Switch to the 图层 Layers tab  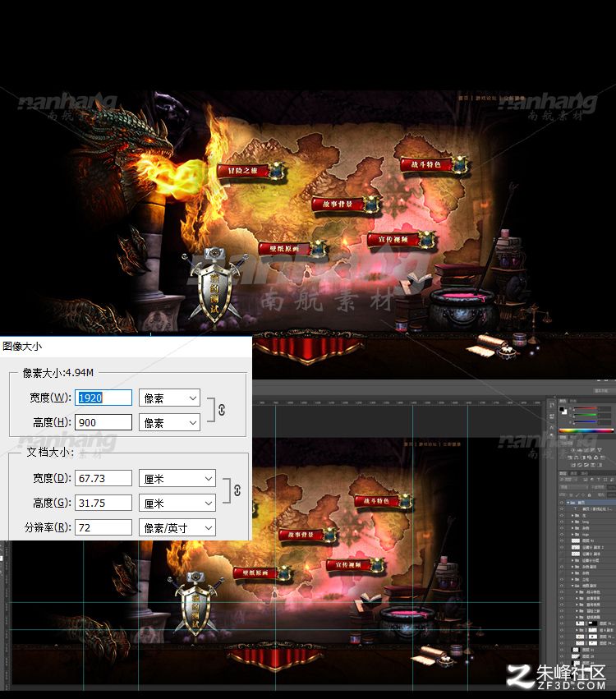563,473
